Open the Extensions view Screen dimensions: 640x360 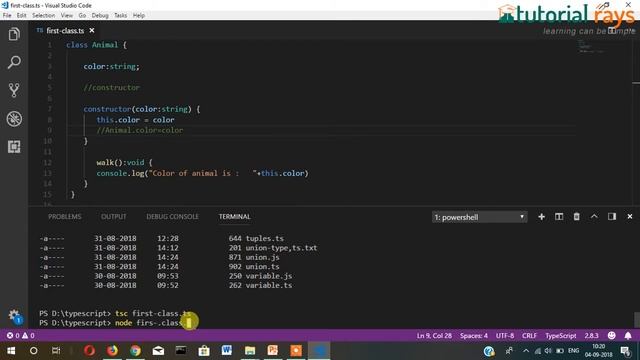coord(14,147)
